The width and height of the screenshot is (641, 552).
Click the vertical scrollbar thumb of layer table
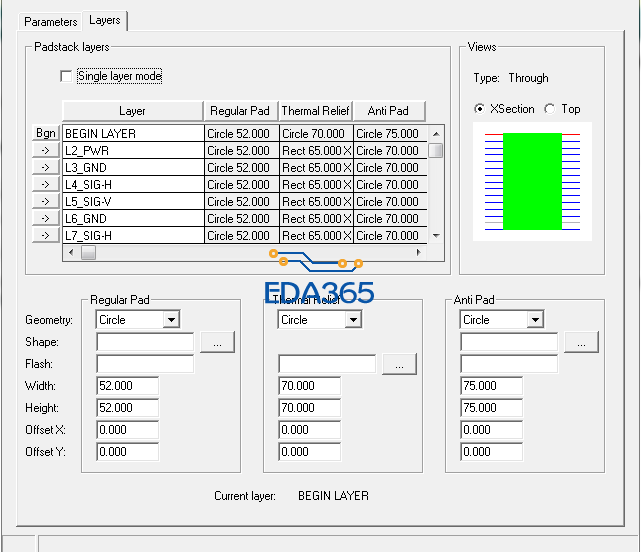[x=436, y=150]
